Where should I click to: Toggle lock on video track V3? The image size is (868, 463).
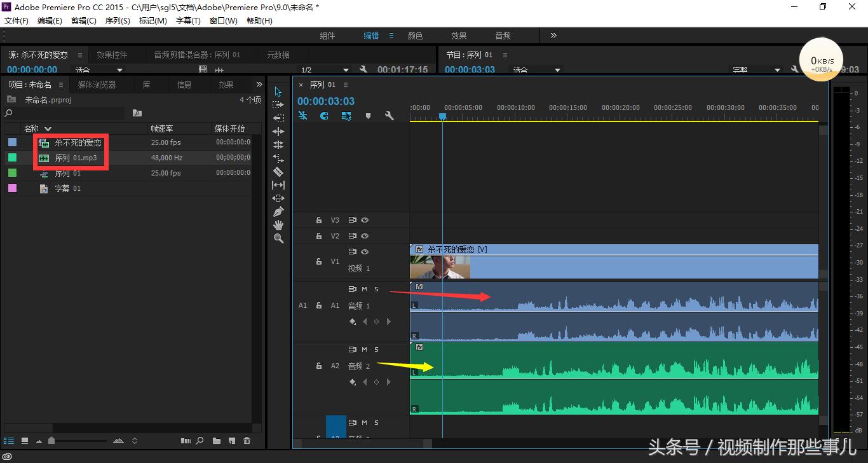(x=319, y=220)
